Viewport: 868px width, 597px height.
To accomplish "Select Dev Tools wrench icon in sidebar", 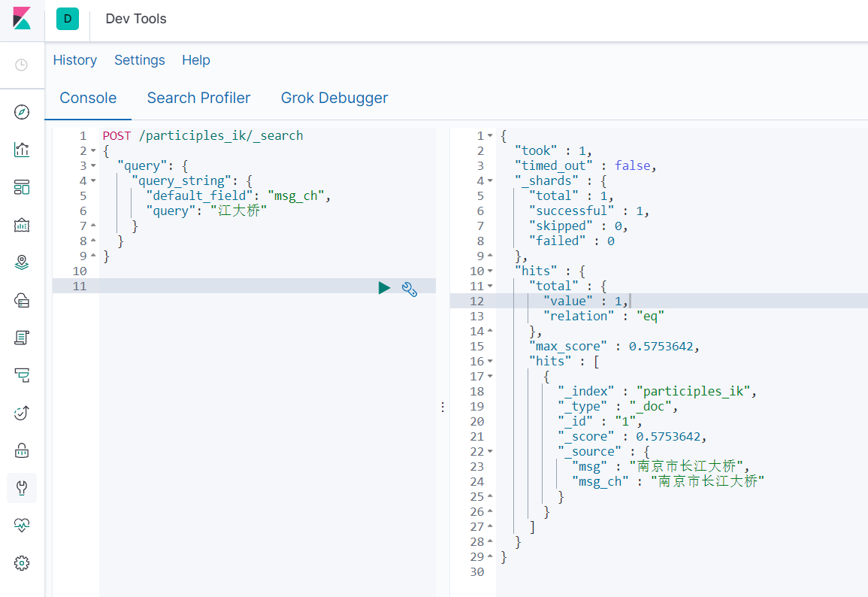I will tap(22, 488).
